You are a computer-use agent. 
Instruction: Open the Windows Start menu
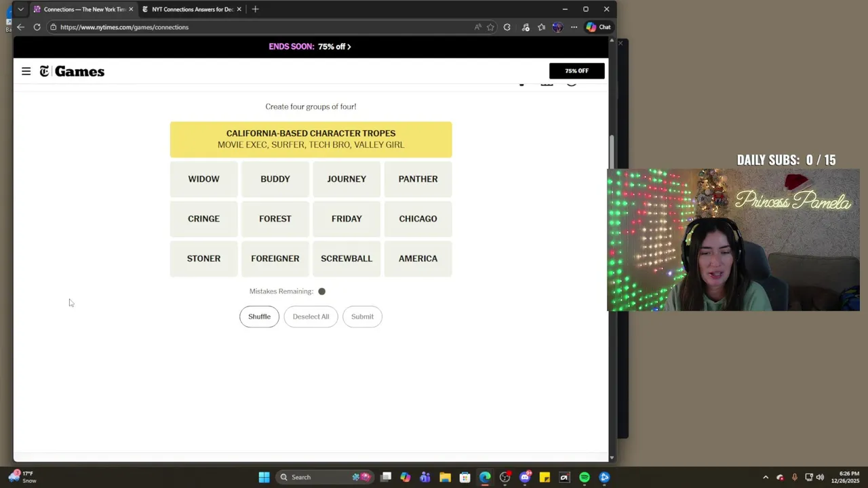264,477
